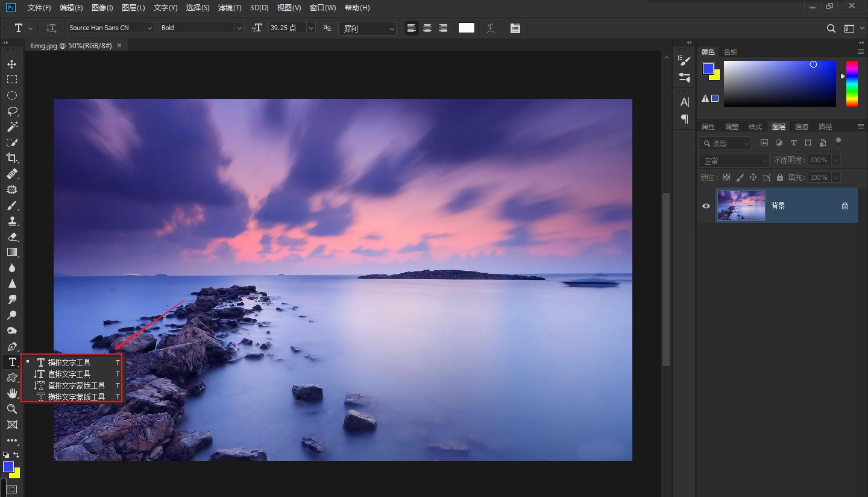Toggle the layer filter switch on/off
The image size is (868, 497).
pyautogui.click(x=838, y=142)
